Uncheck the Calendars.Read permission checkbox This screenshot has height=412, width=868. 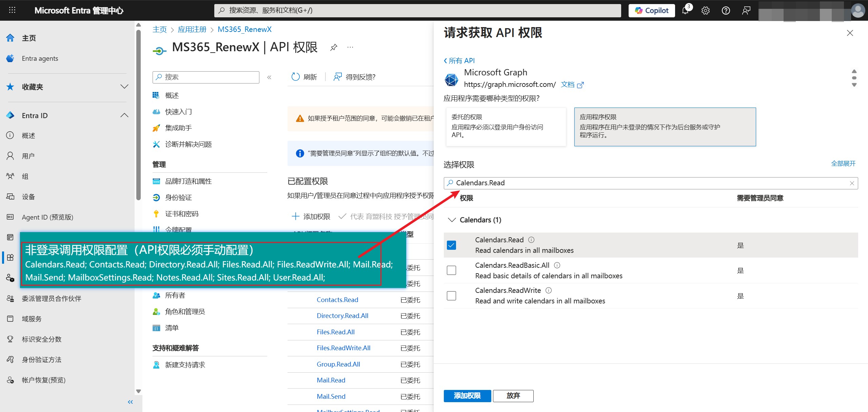click(451, 245)
